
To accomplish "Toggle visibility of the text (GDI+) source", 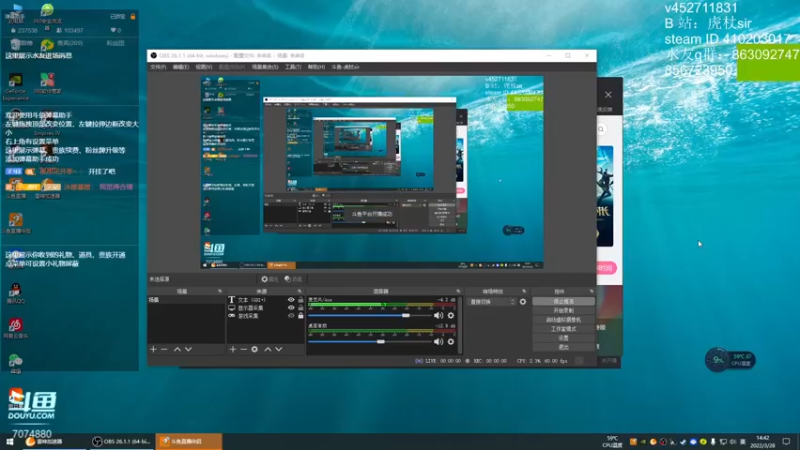I will click(291, 300).
